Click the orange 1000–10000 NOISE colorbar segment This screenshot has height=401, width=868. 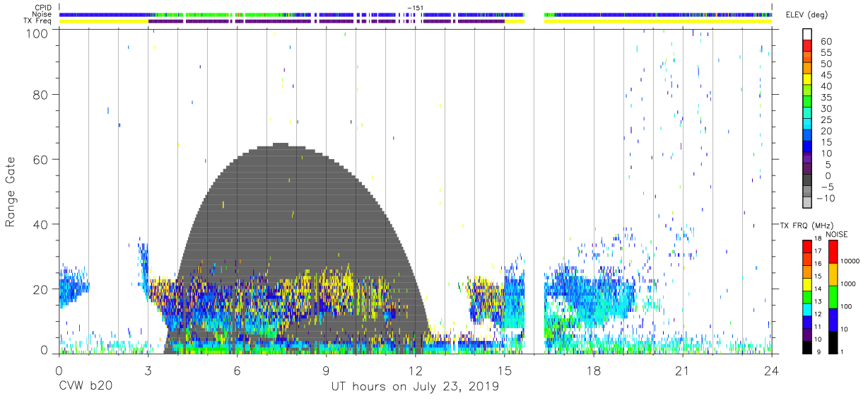tap(833, 274)
